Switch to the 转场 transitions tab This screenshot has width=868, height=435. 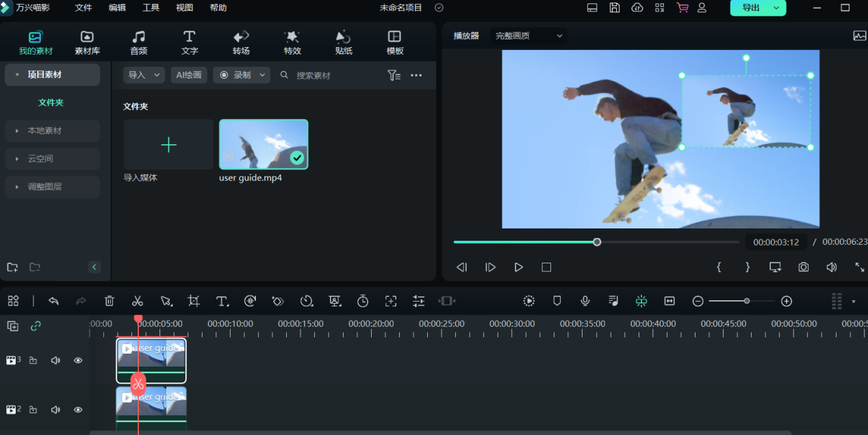241,42
